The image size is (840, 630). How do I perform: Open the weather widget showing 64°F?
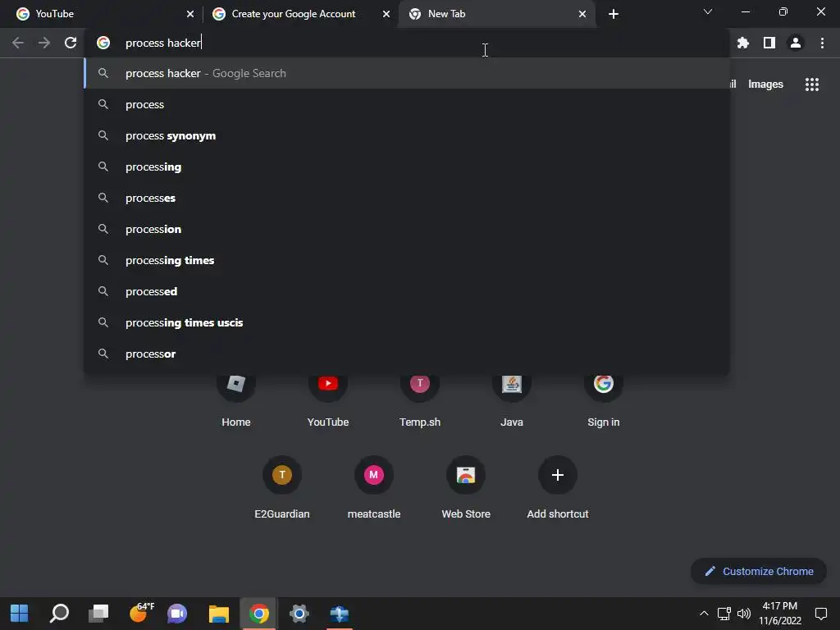139,614
